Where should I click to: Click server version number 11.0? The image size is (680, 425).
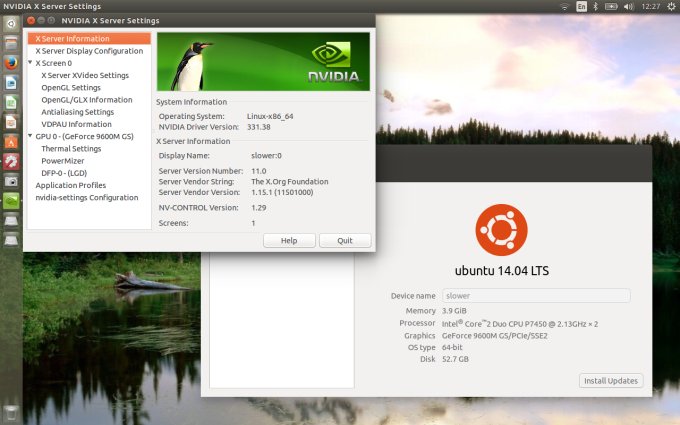(x=259, y=171)
